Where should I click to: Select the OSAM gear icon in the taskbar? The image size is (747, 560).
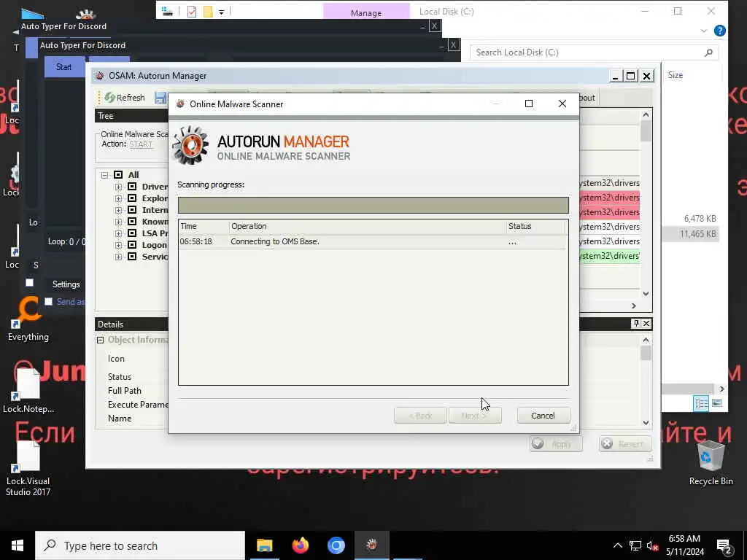[372, 545]
